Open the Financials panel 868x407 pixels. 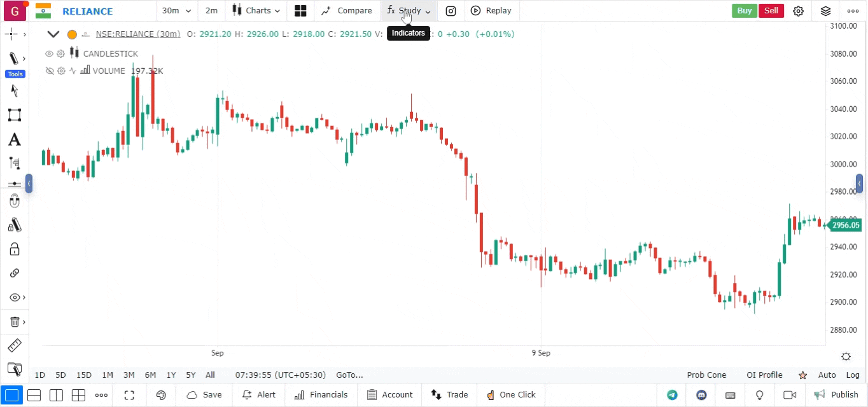click(x=321, y=395)
